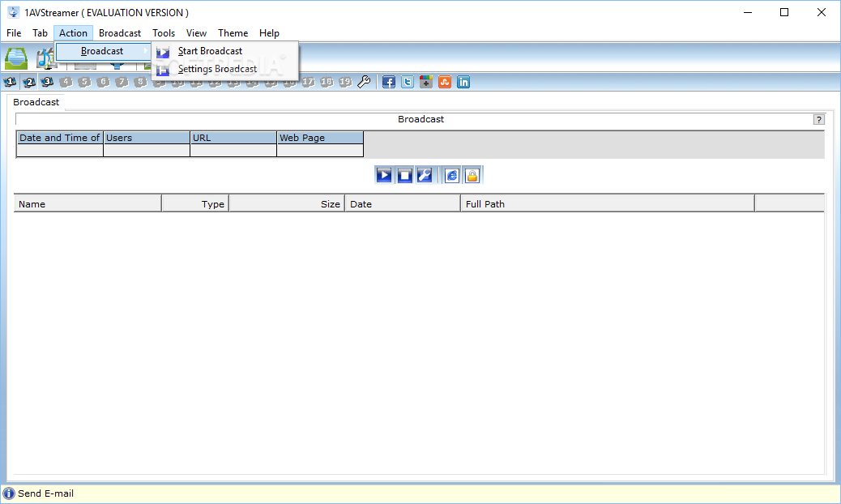The image size is (841, 504).
Task: Open the Theme menu
Action: pyautogui.click(x=233, y=33)
